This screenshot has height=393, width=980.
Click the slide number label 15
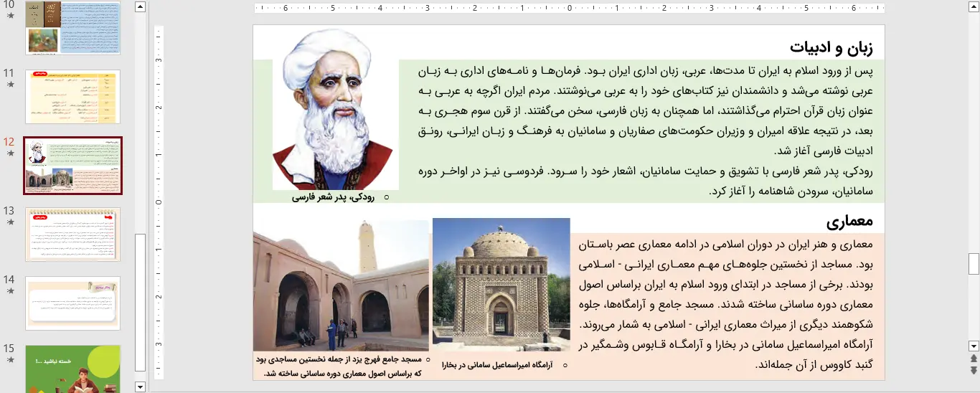click(x=9, y=349)
